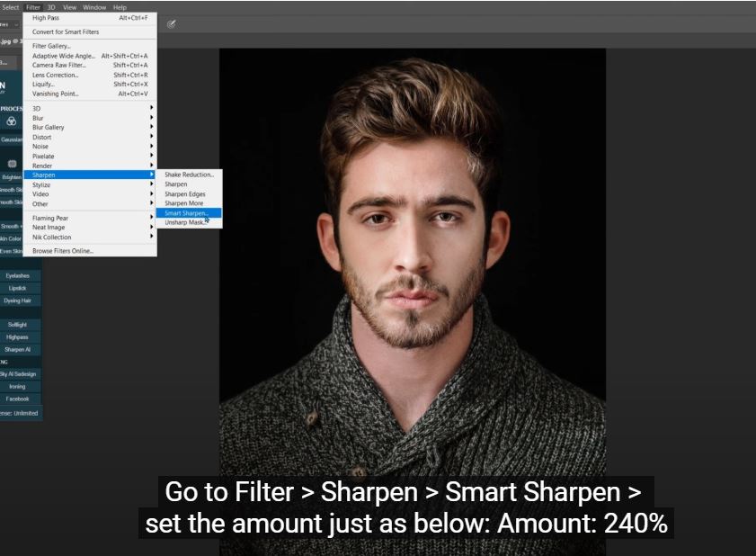Image resolution: width=756 pixels, height=556 pixels.
Task: Click the small icon above Brighten button
Action: 12,164
